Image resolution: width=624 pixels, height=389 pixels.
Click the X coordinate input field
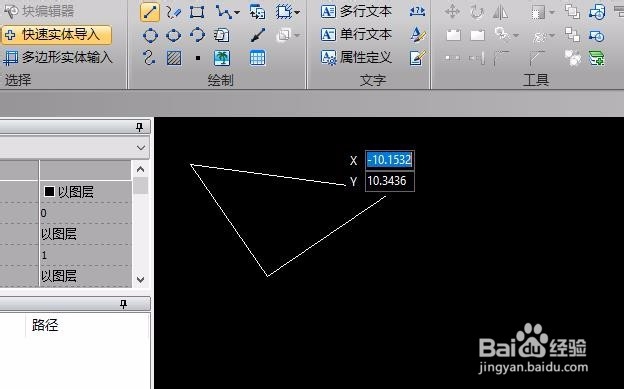click(x=390, y=160)
